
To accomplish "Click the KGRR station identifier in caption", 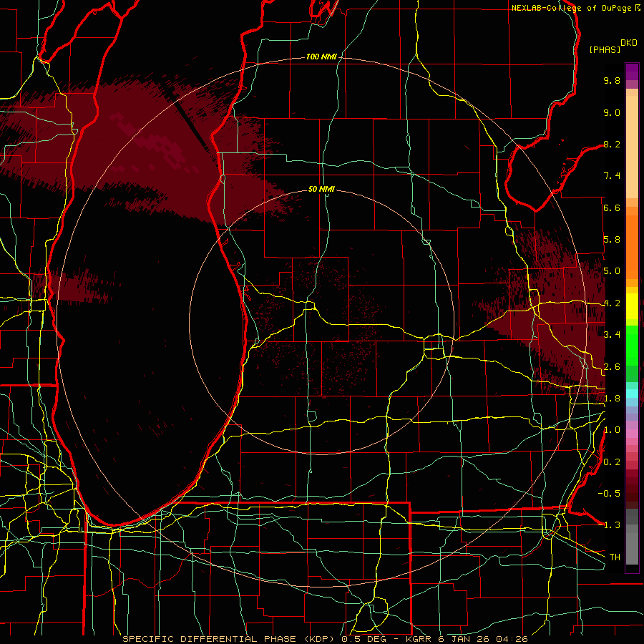I will (419, 639).
